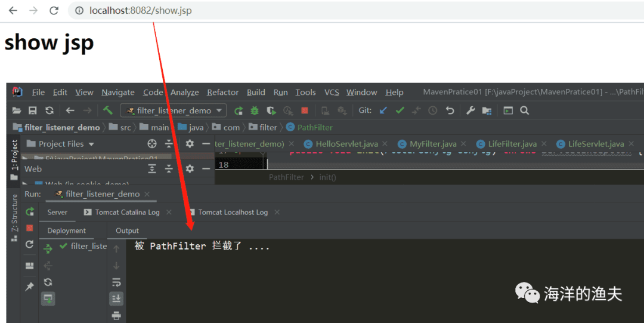Click the browser back arrow
Viewport: 644px width, 323px height.
(x=13, y=11)
